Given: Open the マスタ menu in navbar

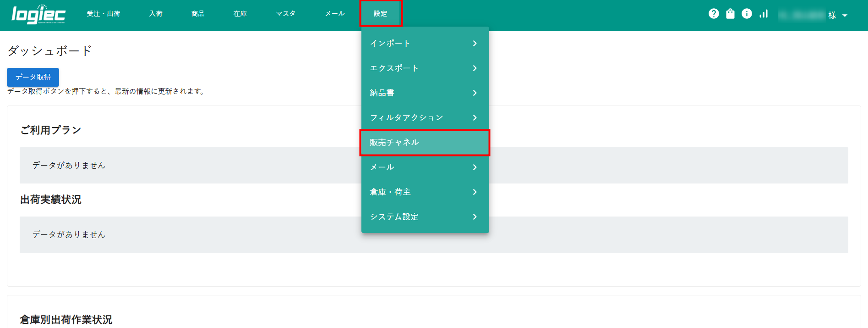Looking at the screenshot, I should coord(286,14).
